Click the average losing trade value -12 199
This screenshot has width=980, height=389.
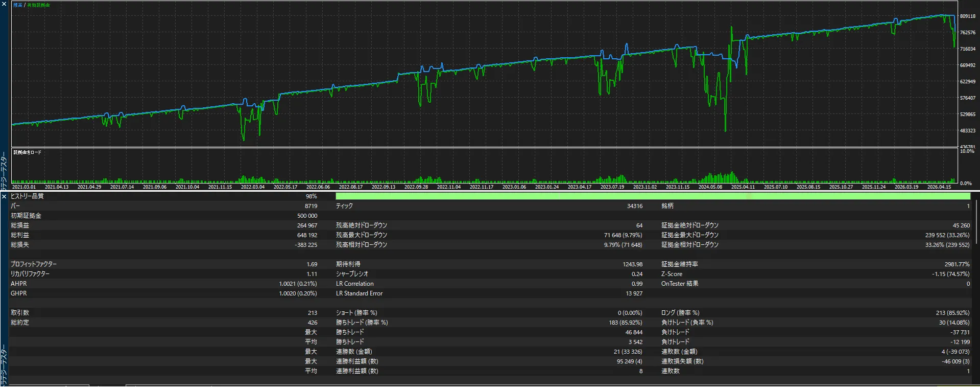pos(960,342)
